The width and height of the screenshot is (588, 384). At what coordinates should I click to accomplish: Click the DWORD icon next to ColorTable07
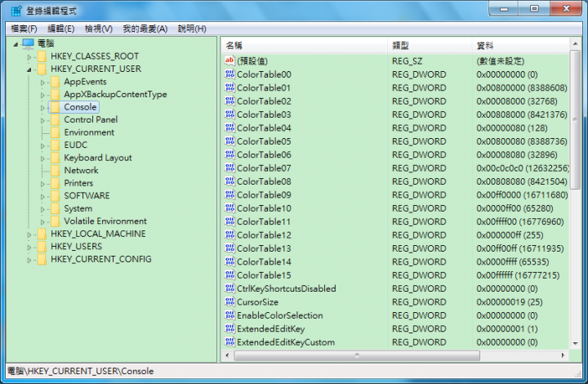[229, 167]
